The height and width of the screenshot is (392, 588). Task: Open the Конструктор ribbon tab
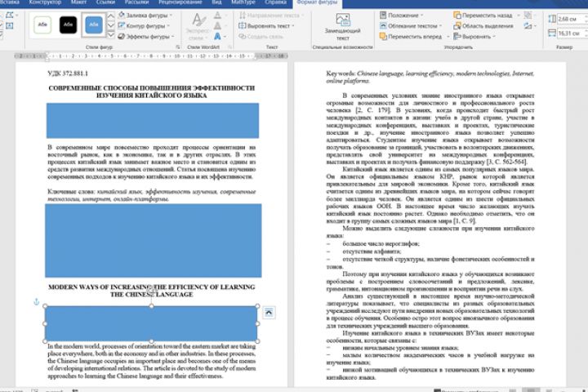[x=45, y=2]
